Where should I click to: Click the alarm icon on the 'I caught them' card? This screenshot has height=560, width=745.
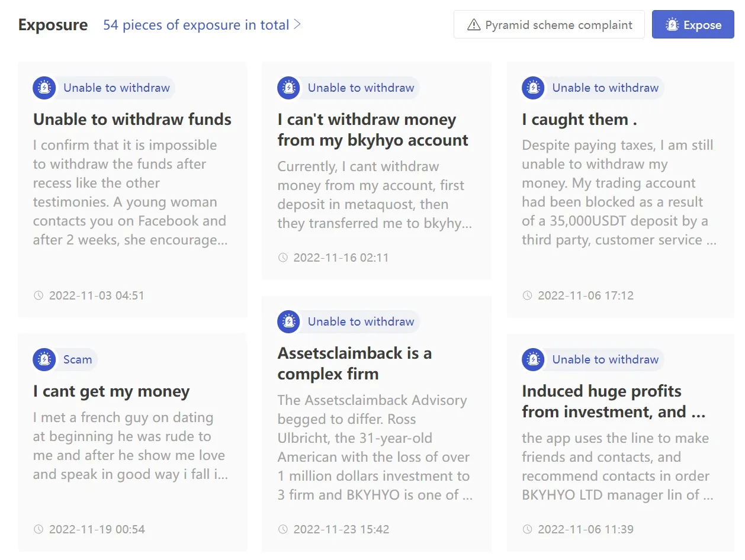coord(533,88)
